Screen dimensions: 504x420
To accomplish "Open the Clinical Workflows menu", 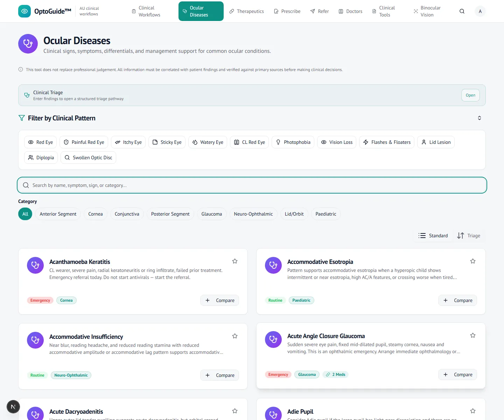I will tap(150, 11).
